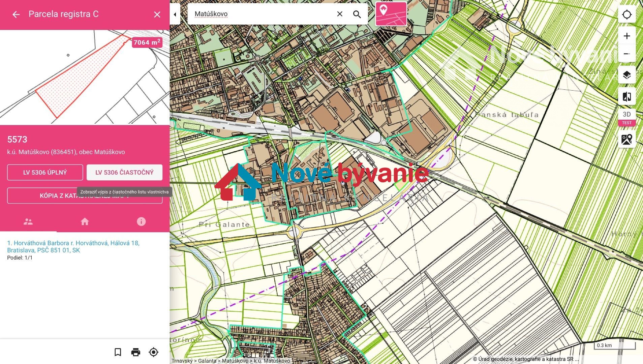
Task: Open Úrad geodézie attribution text
Action: coord(525,359)
